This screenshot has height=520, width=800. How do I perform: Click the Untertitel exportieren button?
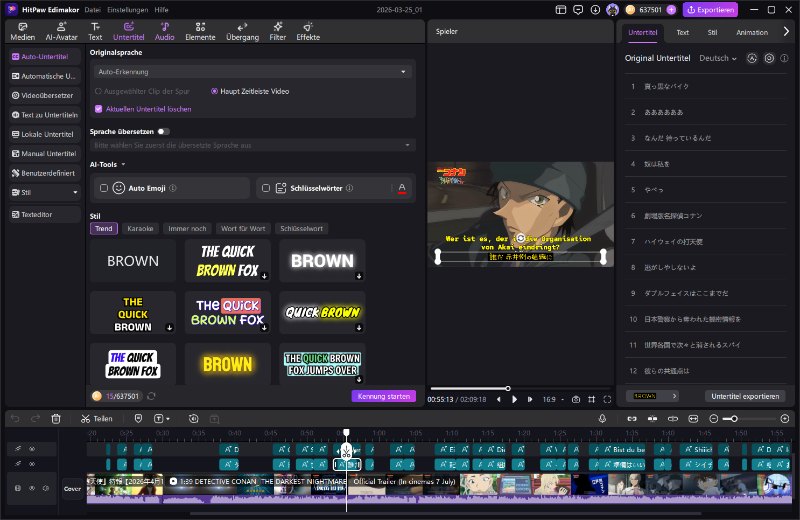pos(745,396)
